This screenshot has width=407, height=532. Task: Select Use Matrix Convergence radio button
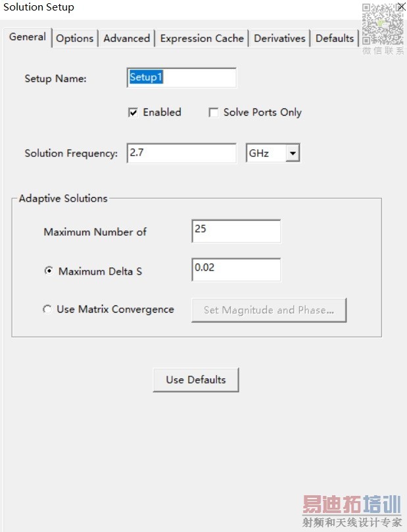[47, 309]
